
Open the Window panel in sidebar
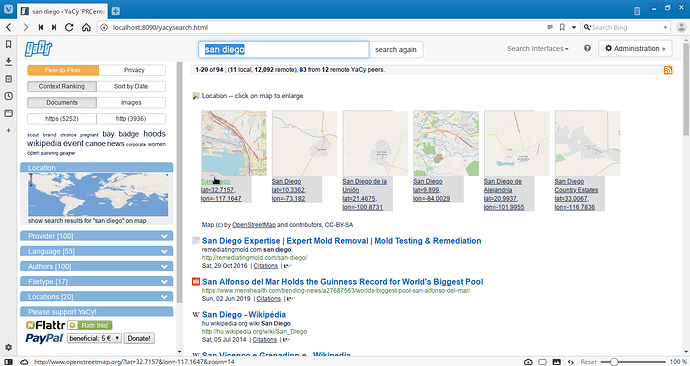8,113
